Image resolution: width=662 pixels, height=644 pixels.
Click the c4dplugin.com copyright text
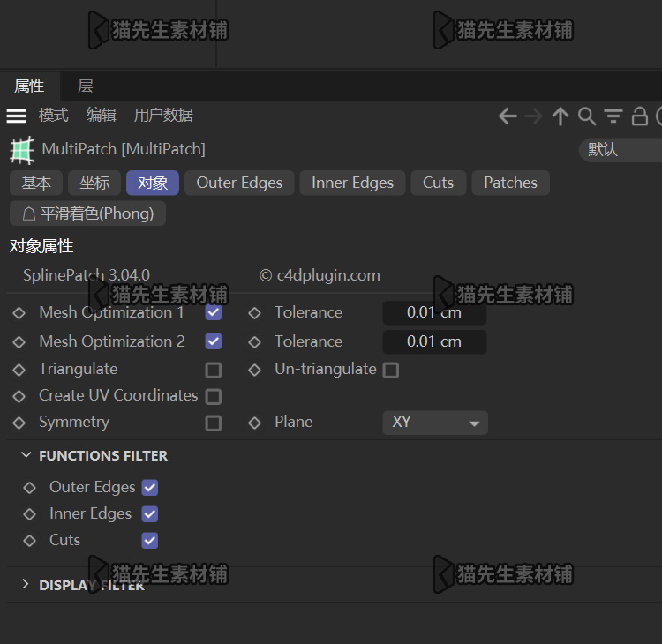pos(320,275)
